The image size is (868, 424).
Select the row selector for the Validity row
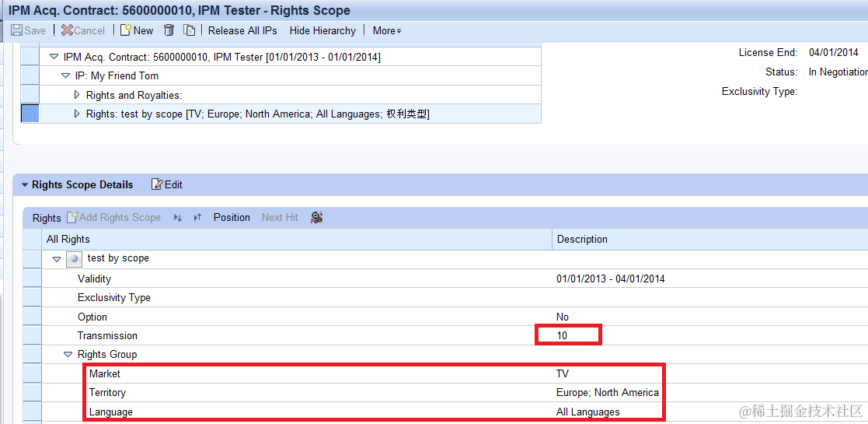32,279
